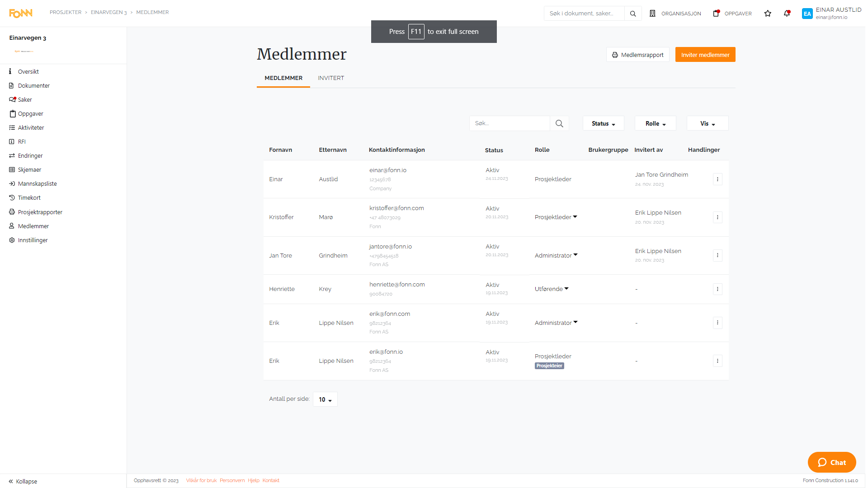Open Oppgaver in sidebar

(30, 113)
